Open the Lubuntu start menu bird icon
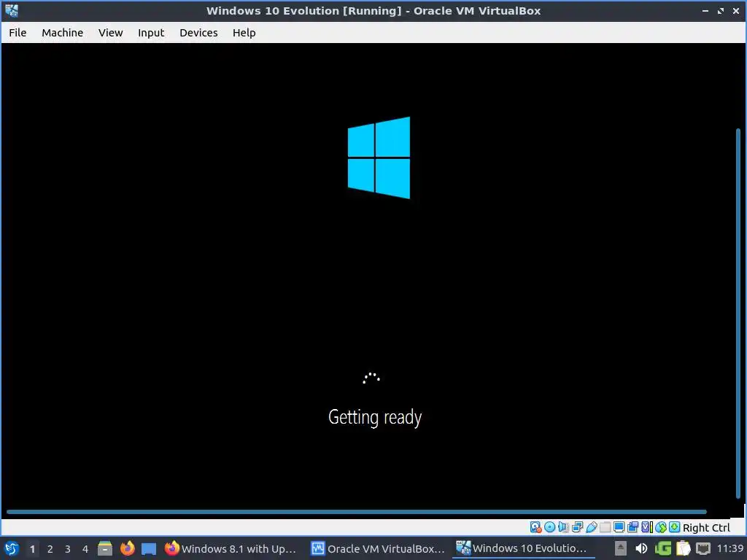The image size is (747, 560). pyautogui.click(x=12, y=548)
